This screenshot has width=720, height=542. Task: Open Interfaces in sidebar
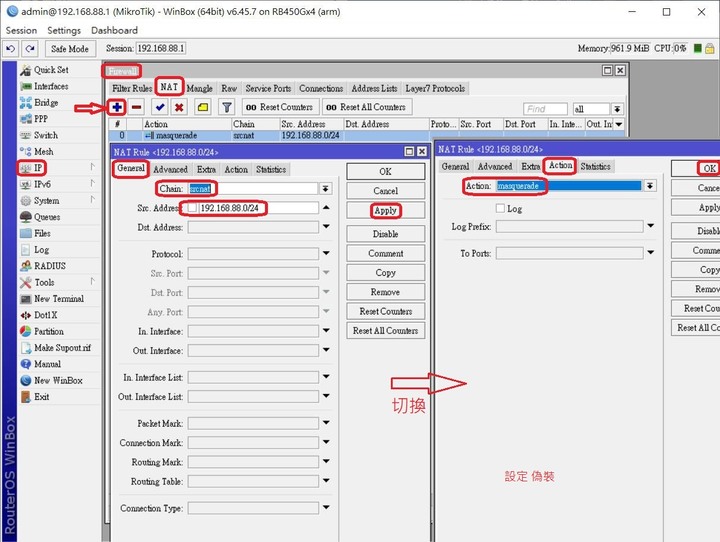[x=51, y=86]
